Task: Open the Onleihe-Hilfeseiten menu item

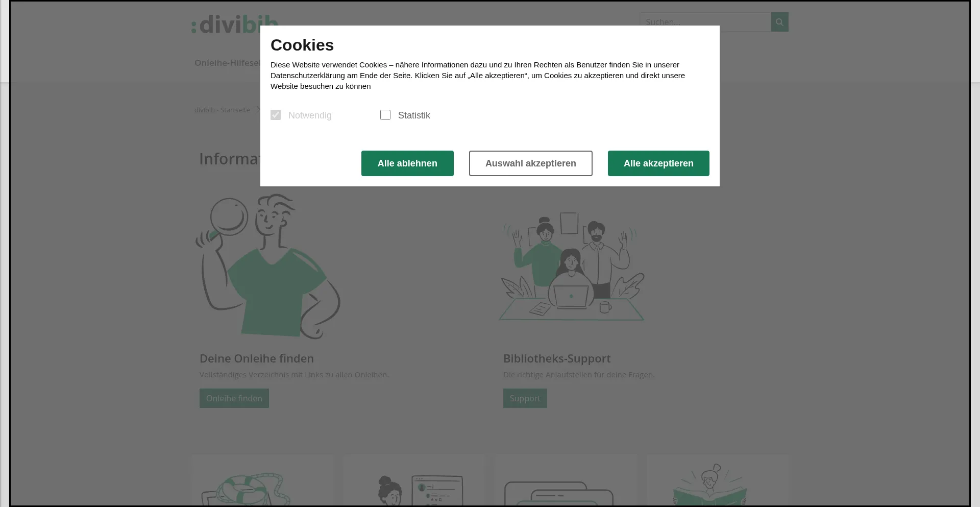Action: coord(227,63)
